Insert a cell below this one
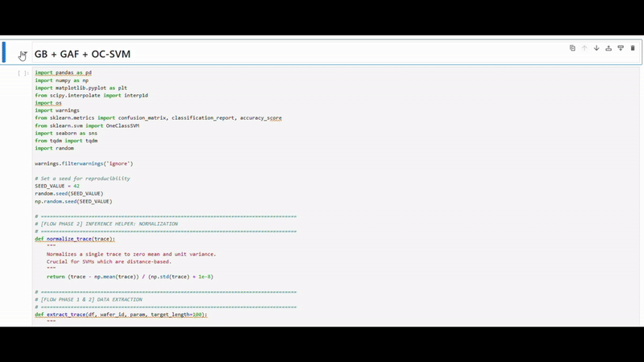 coord(621,48)
